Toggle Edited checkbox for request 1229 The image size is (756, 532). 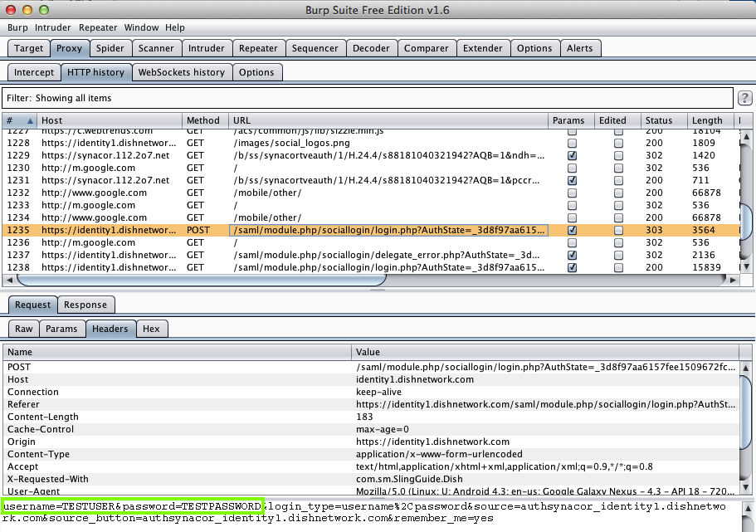618,155
